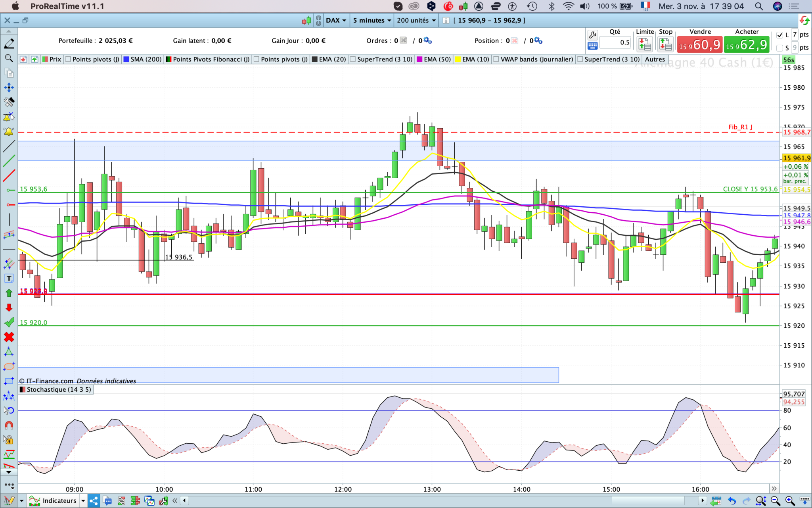Click the Autres indicator tab
This screenshot has height=508, width=812.
tap(655, 59)
